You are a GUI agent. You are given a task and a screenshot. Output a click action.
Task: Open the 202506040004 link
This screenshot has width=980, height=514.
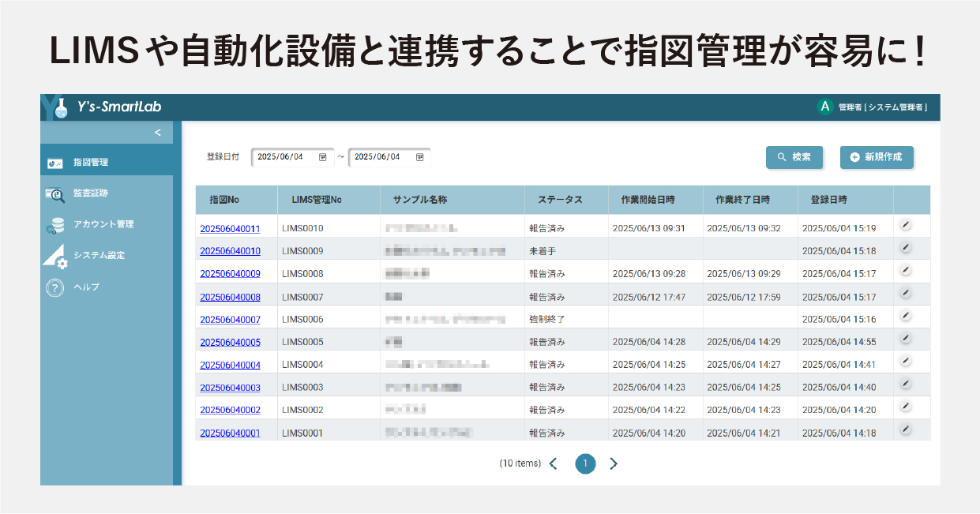(230, 365)
